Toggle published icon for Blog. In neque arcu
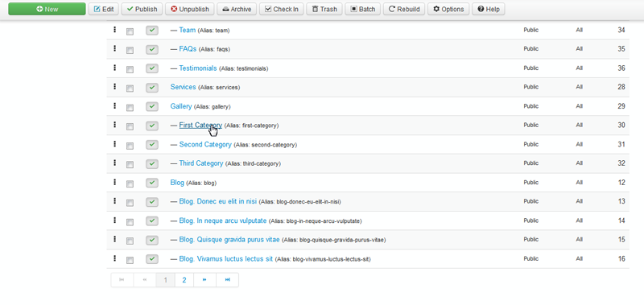The width and height of the screenshot is (644, 305). pyautogui.click(x=152, y=221)
